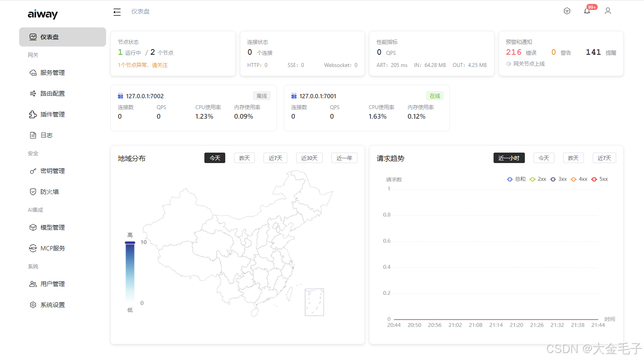Screen dimensions: 644x360
Task: Open 插件管理 menu item
Action: [63, 114]
